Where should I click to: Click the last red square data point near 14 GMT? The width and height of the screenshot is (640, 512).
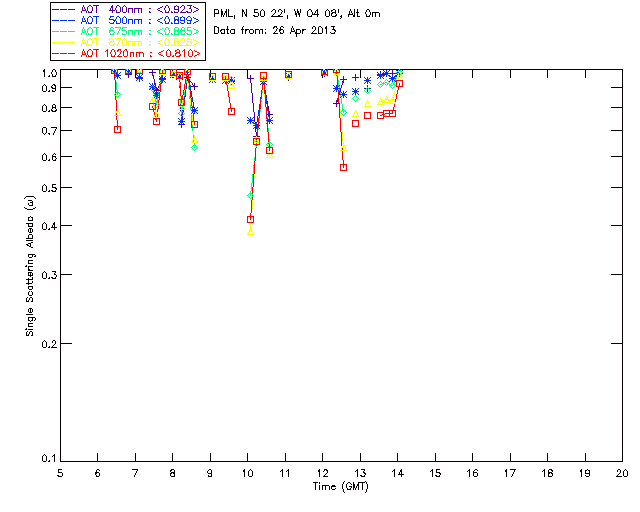tap(400, 83)
